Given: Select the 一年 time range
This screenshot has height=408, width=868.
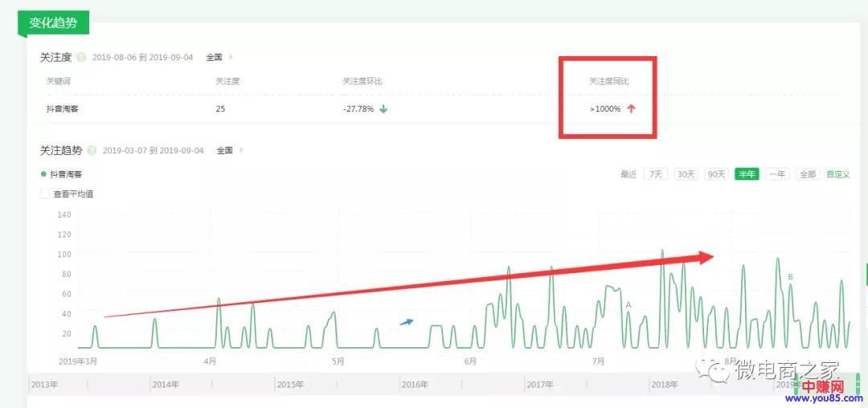Looking at the screenshot, I should [776, 174].
